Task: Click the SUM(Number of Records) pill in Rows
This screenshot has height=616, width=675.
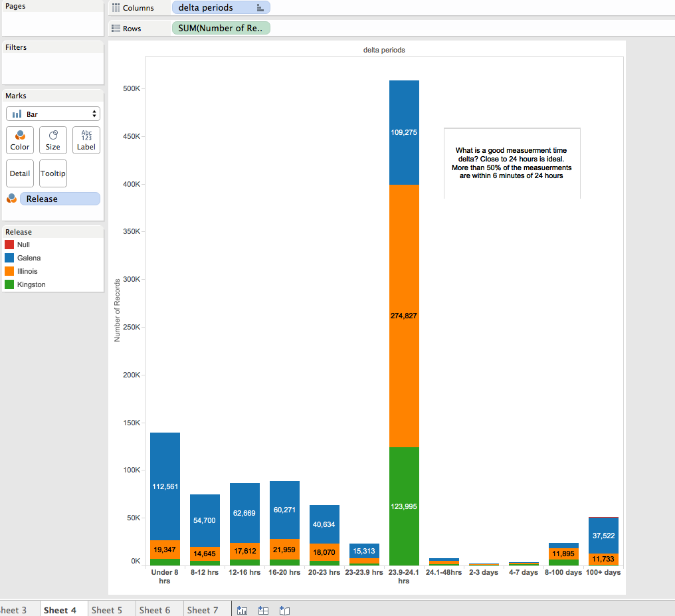Action: (x=221, y=29)
